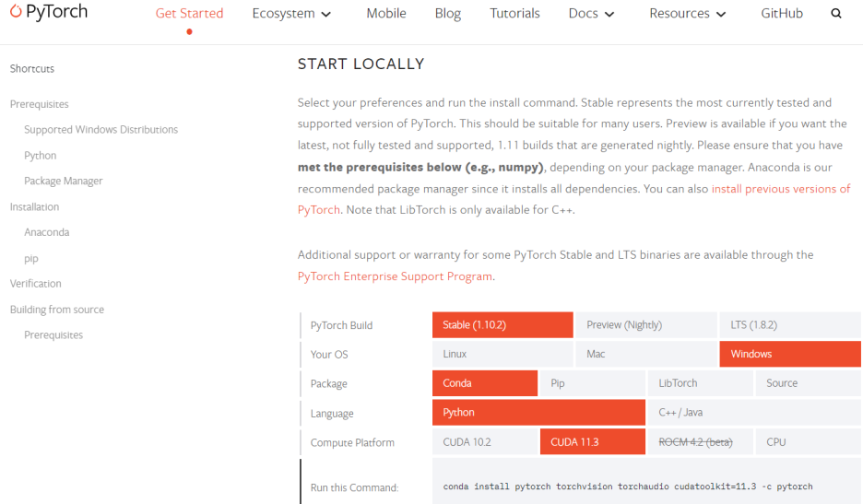Select Conda package option

click(x=485, y=383)
